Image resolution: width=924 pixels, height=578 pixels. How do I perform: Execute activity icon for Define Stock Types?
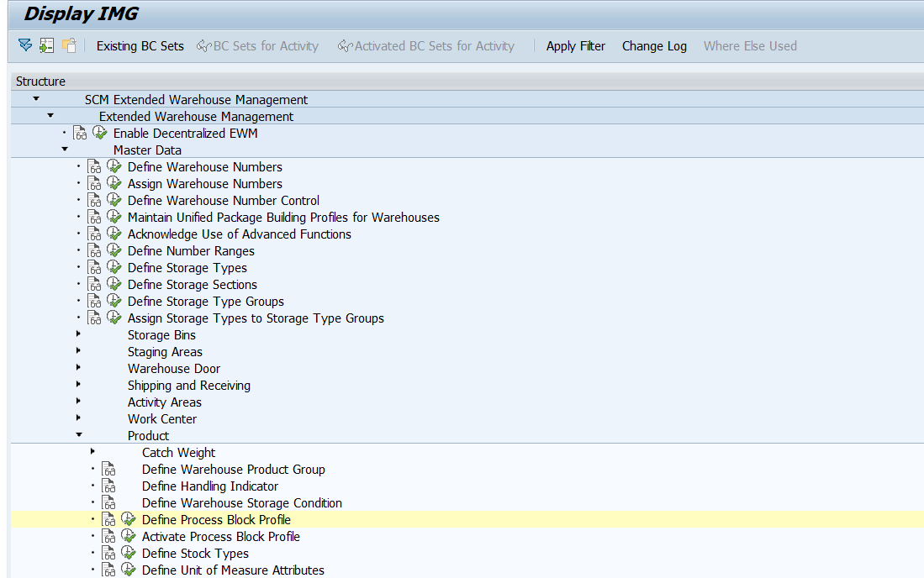[x=129, y=553]
